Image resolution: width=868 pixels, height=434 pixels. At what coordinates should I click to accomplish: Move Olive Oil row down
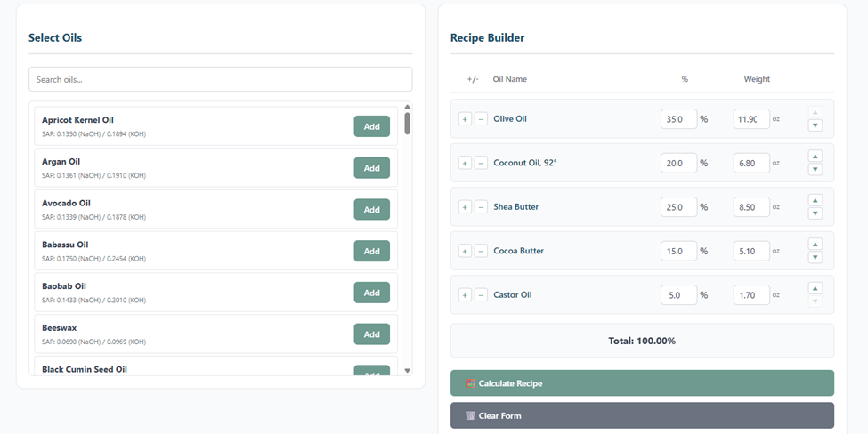[x=815, y=125]
